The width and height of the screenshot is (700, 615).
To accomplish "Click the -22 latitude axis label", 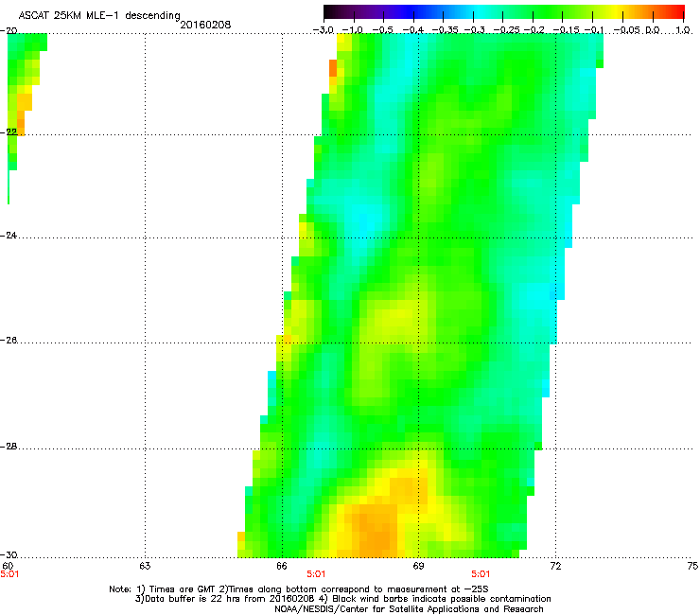I will coord(9,132).
